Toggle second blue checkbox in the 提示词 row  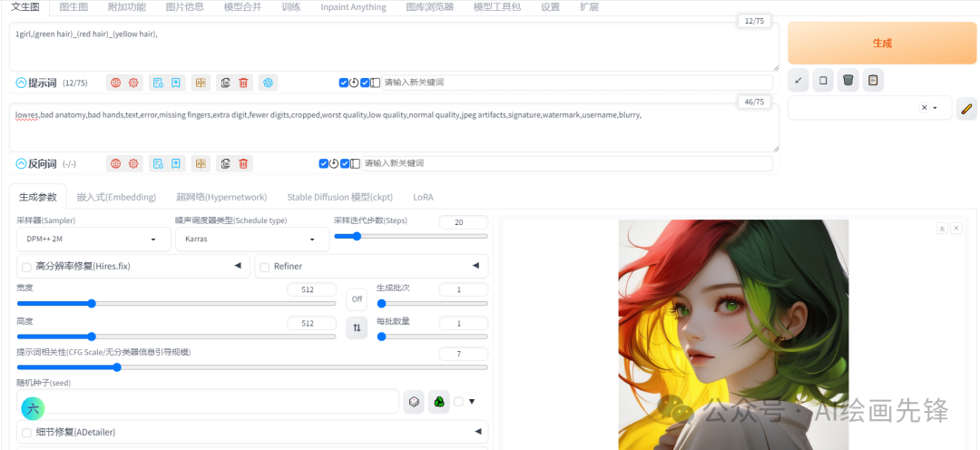(365, 83)
